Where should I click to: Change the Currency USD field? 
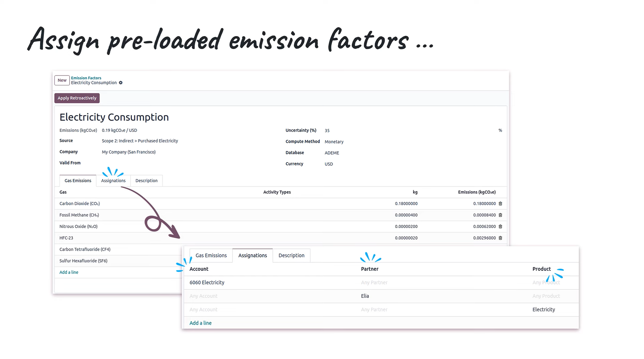tap(329, 164)
